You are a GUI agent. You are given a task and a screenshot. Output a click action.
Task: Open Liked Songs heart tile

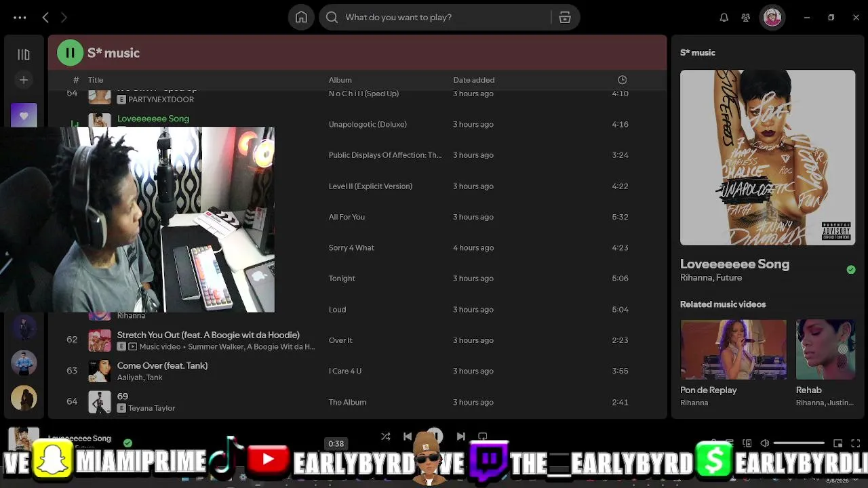pos(24,115)
